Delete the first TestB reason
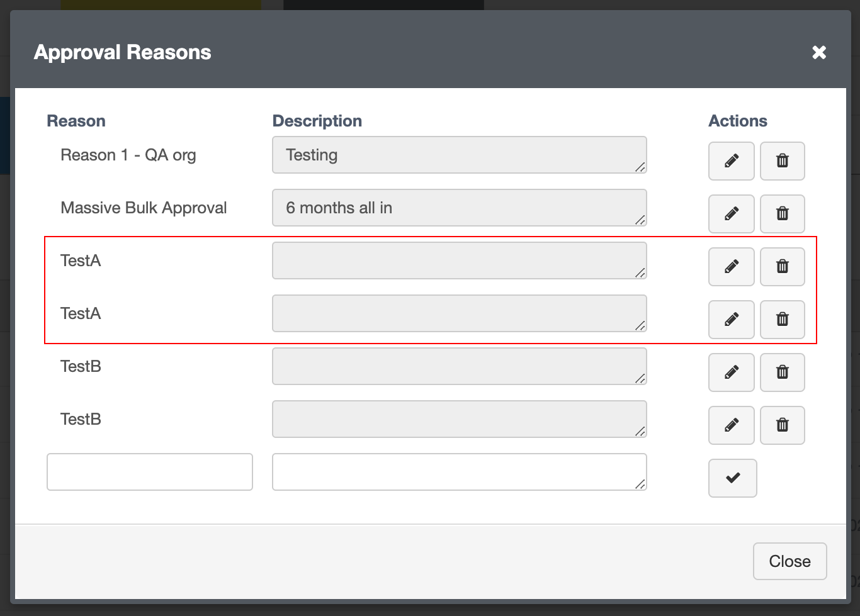Screen dimensions: 860x616 [x=782, y=372]
